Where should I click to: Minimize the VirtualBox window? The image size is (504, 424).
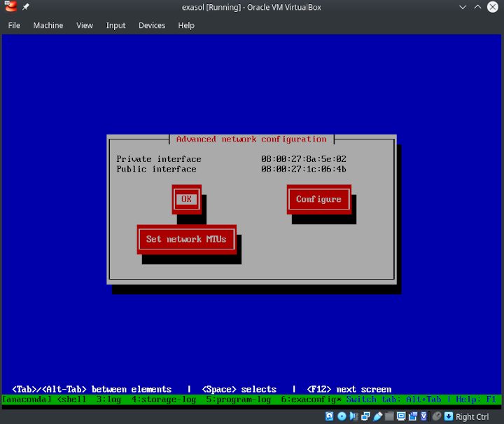tap(463, 7)
